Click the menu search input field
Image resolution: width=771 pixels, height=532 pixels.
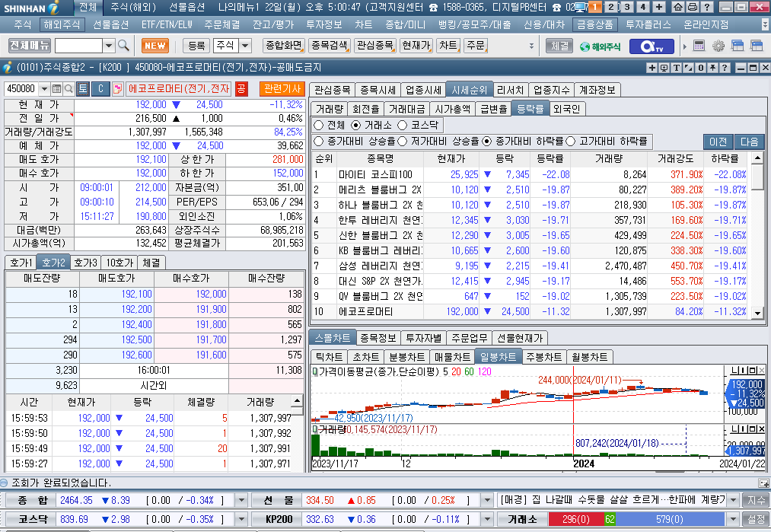pos(78,46)
